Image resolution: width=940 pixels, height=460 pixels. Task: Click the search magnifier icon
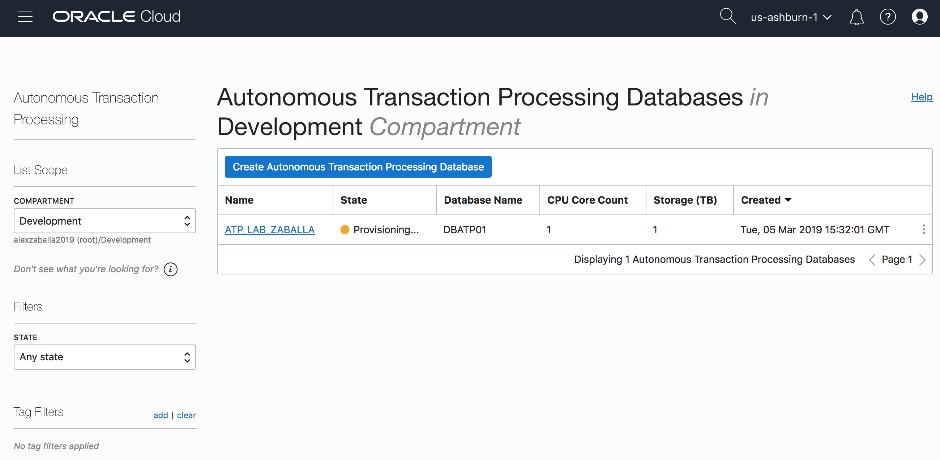[x=728, y=17]
